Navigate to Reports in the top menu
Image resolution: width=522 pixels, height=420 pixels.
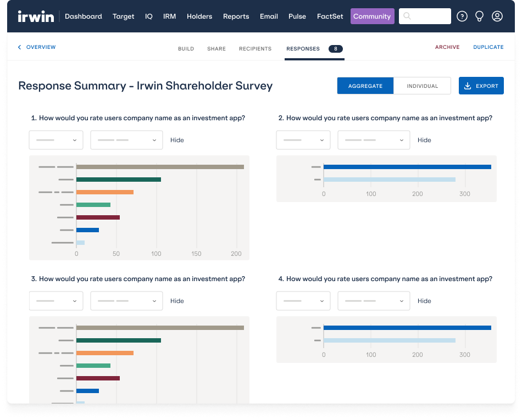(236, 16)
